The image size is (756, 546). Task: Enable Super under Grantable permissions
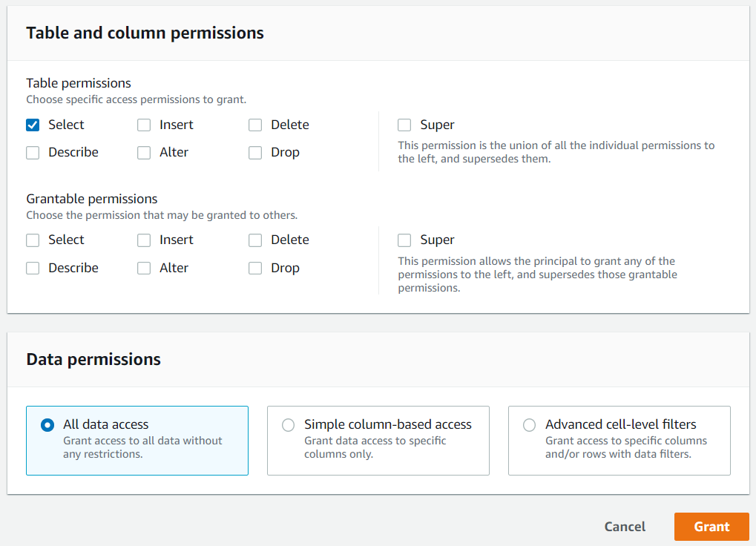[404, 240]
